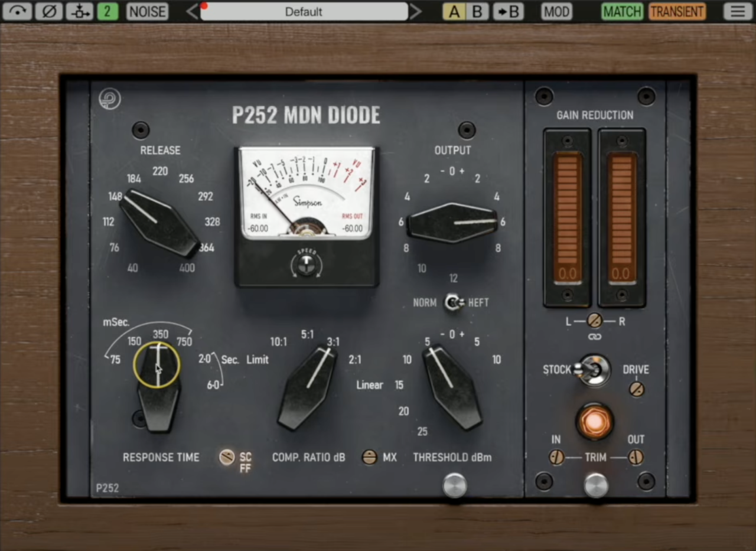The height and width of the screenshot is (551, 756).
Task: Go to previous preset with left arrow
Action: tap(192, 11)
